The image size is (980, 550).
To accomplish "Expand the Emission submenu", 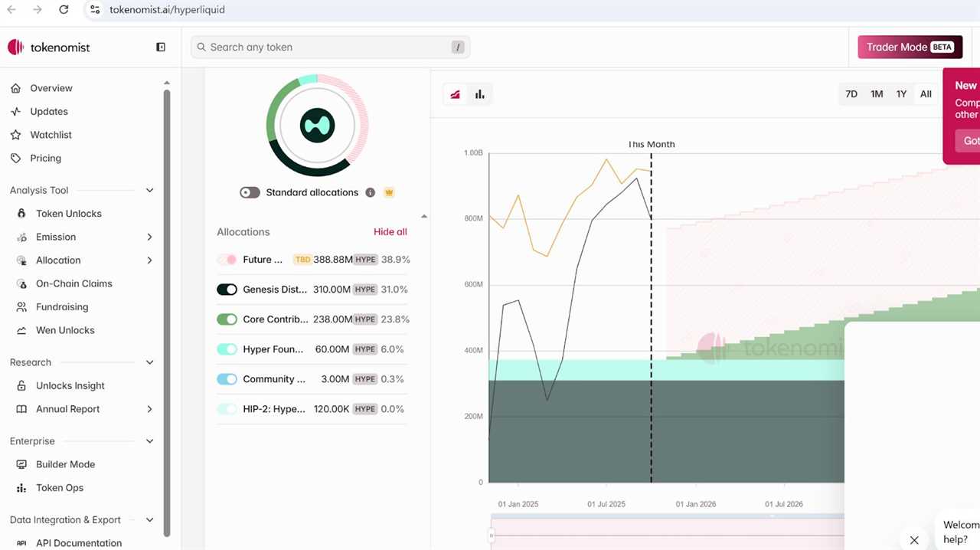I will coord(149,237).
